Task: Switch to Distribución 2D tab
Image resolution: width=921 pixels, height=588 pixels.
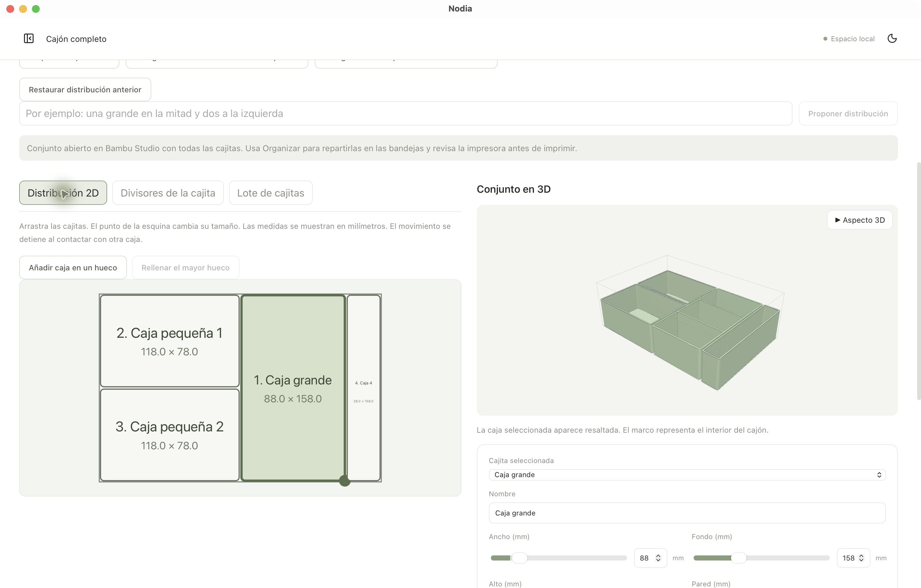Action: point(63,193)
